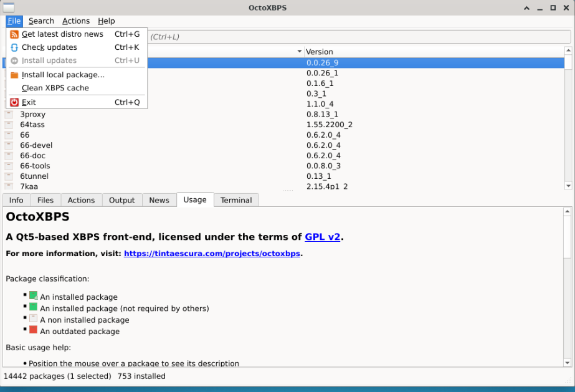This screenshot has width=575, height=392.
Task: Click version cell 1.55.2200_2
Action: 330,125
